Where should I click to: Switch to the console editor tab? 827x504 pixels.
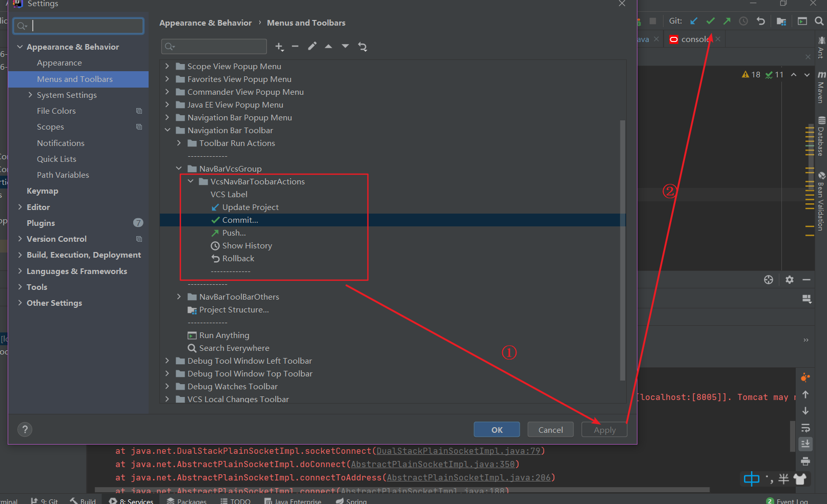click(x=694, y=39)
